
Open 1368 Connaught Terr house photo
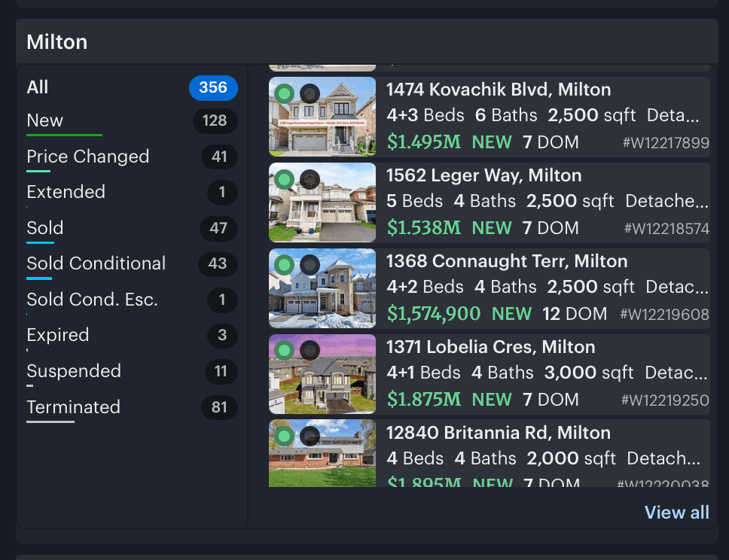coord(322,288)
